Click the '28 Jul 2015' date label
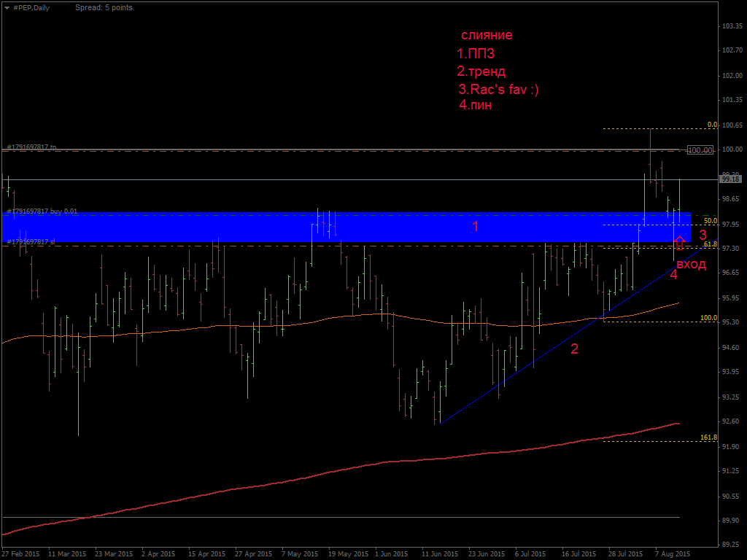 (x=625, y=554)
